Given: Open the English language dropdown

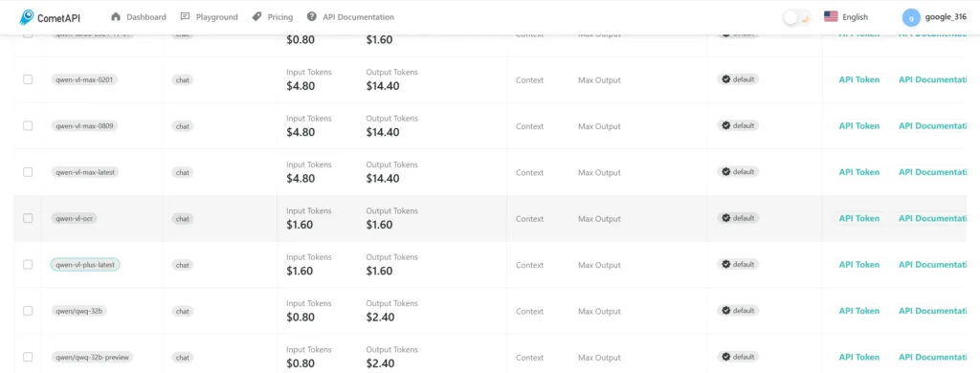Looking at the screenshot, I should (846, 17).
